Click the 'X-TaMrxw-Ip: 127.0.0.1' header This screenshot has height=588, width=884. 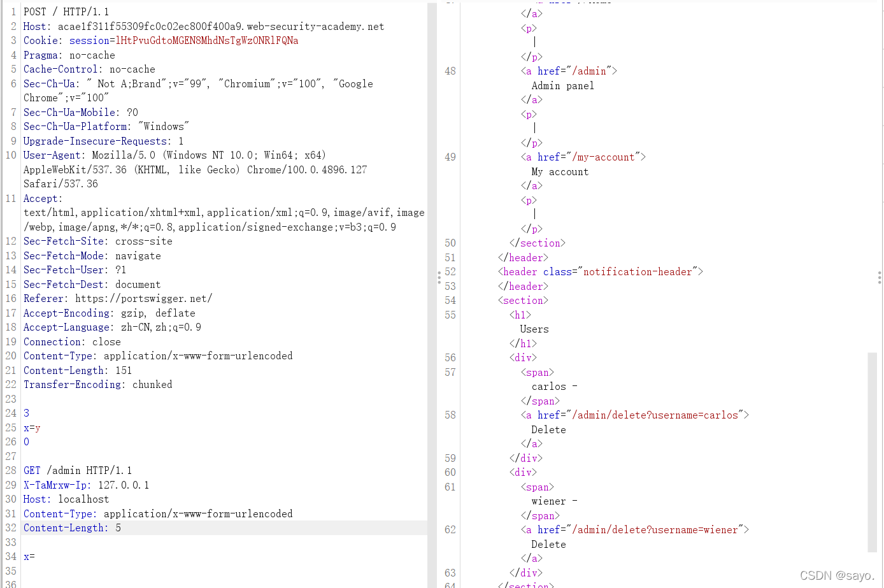pyautogui.click(x=87, y=485)
